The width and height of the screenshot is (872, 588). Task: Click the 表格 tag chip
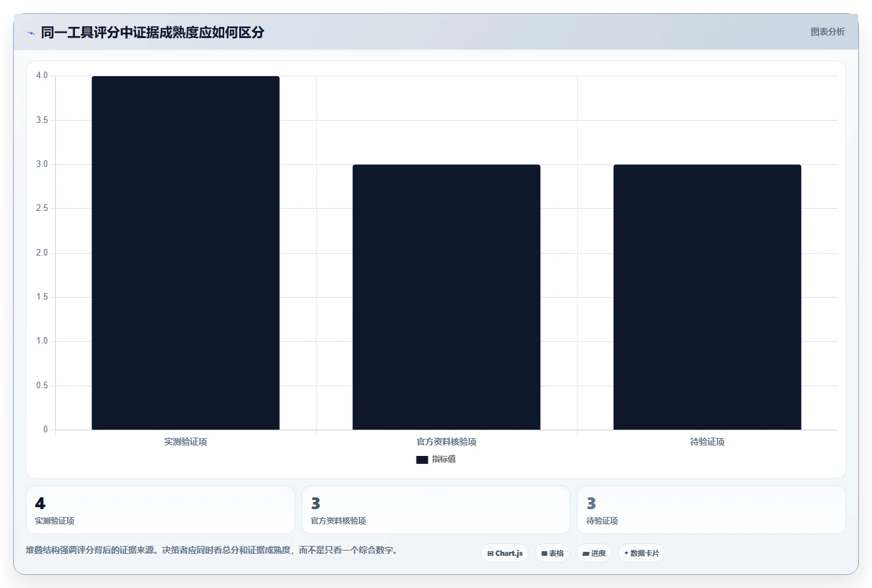click(x=552, y=553)
